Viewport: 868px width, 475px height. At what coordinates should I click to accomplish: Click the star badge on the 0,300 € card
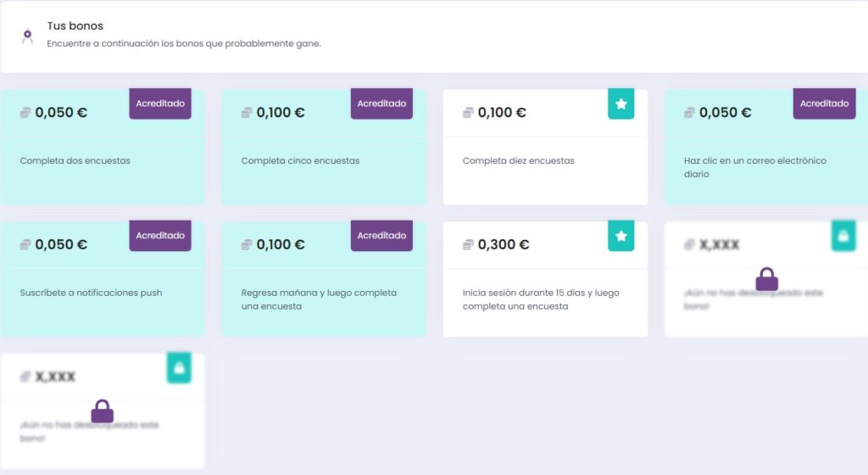click(620, 236)
